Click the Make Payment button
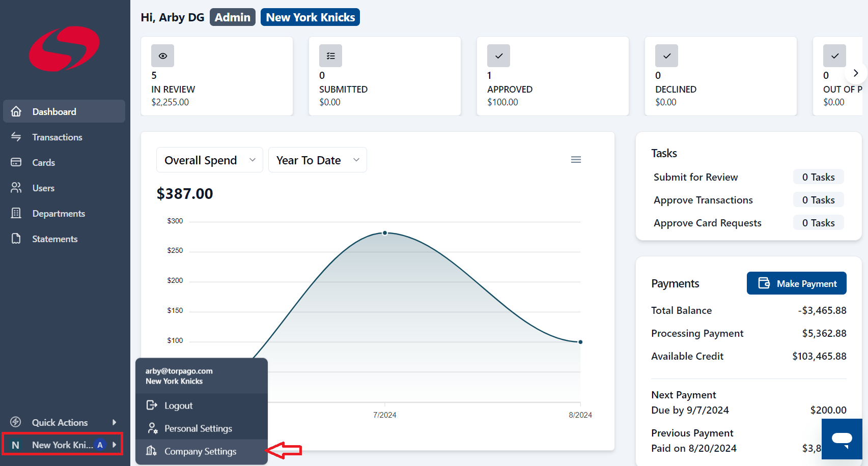 point(797,283)
